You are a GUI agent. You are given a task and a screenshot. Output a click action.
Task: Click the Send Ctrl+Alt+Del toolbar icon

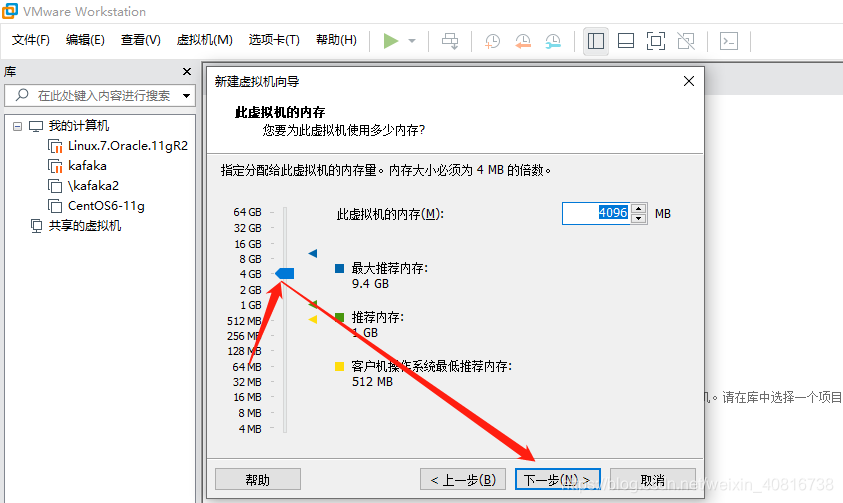(x=450, y=41)
